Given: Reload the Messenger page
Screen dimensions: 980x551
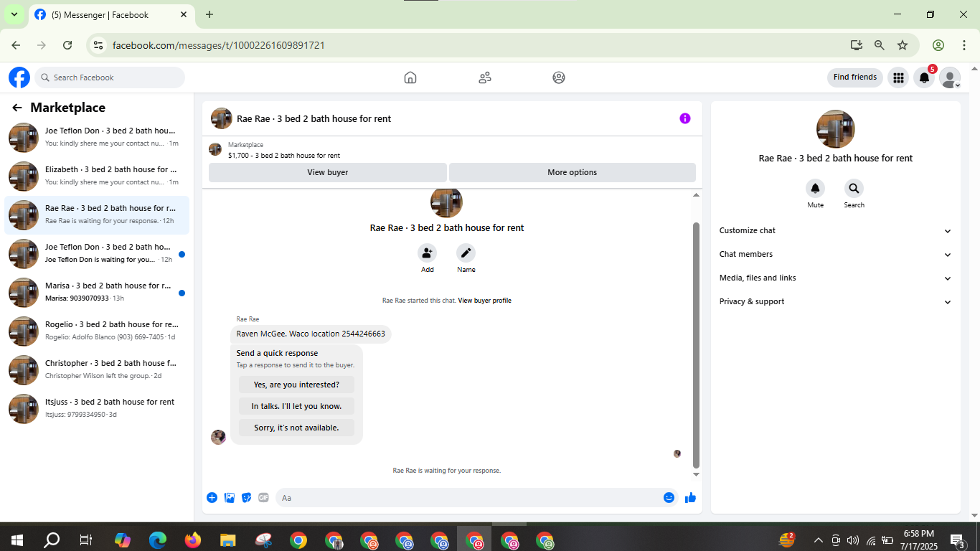Looking at the screenshot, I should pyautogui.click(x=67, y=45).
